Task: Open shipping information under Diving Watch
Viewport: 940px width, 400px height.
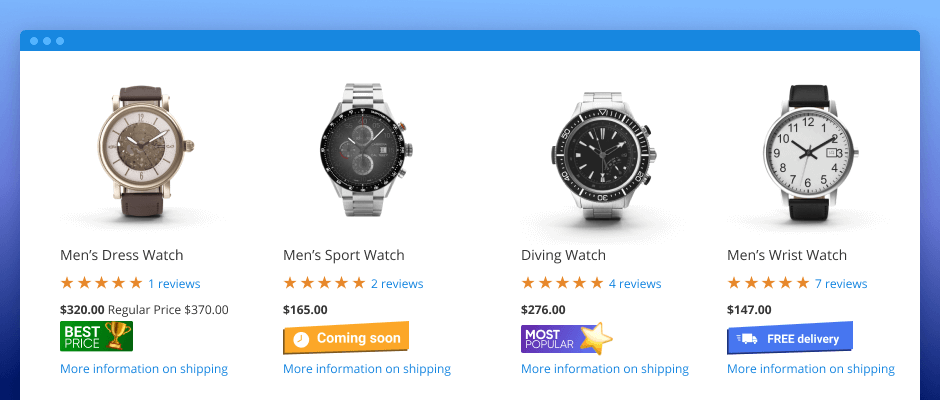Action: click(x=605, y=369)
